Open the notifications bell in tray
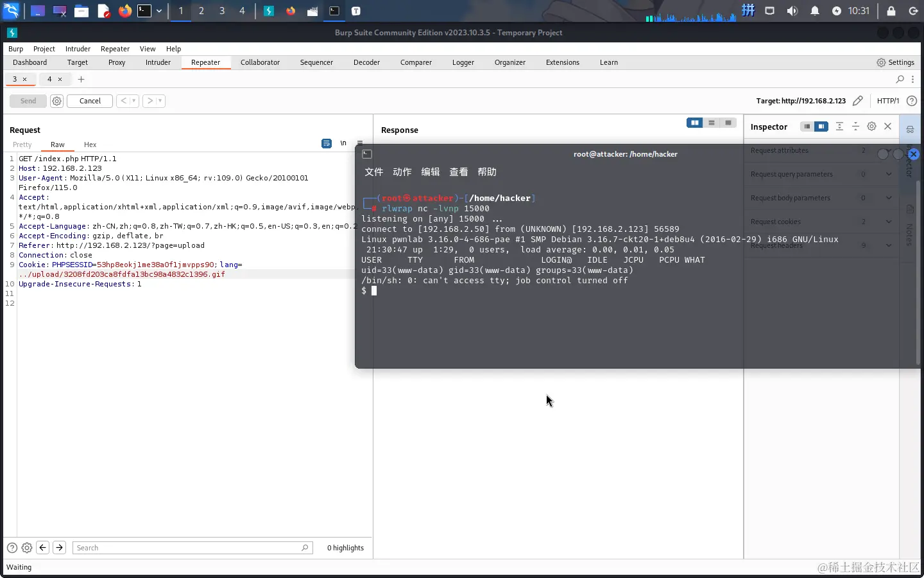 click(x=815, y=11)
